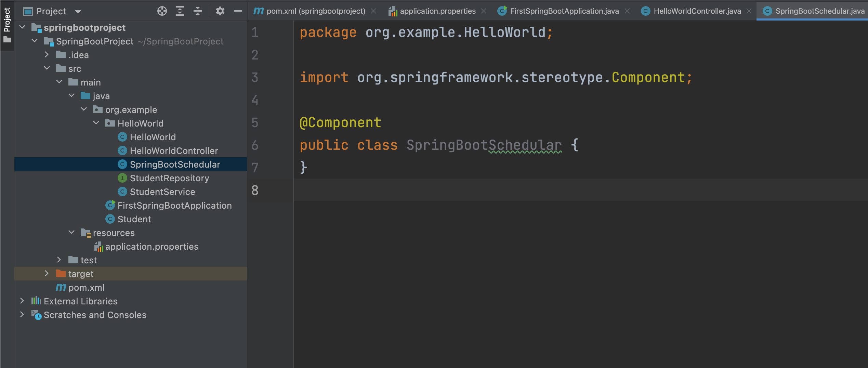Expand Scratches and Consoles node

(22, 314)
